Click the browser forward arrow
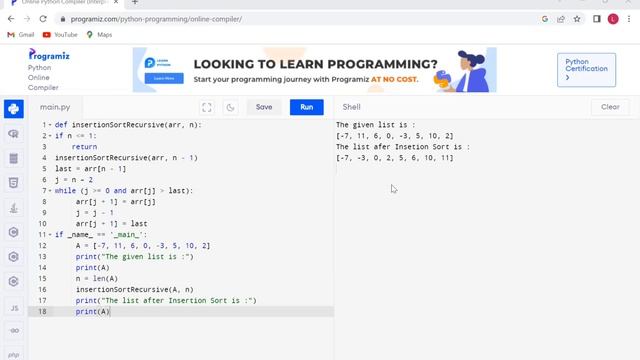 pos(27,19)
